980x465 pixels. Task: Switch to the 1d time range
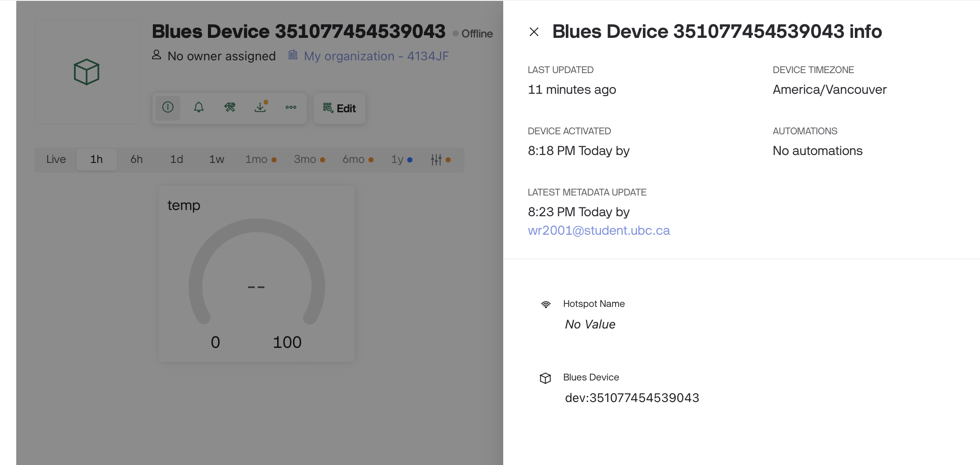click(177, 159)
